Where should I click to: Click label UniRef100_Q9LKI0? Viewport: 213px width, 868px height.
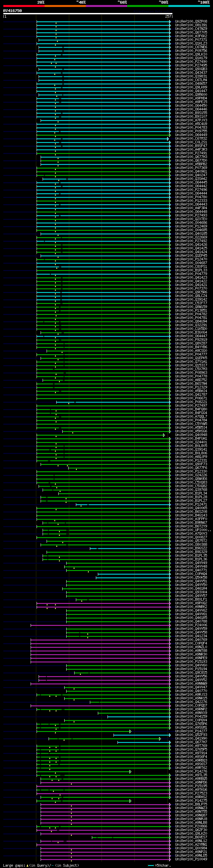[191, 55]
